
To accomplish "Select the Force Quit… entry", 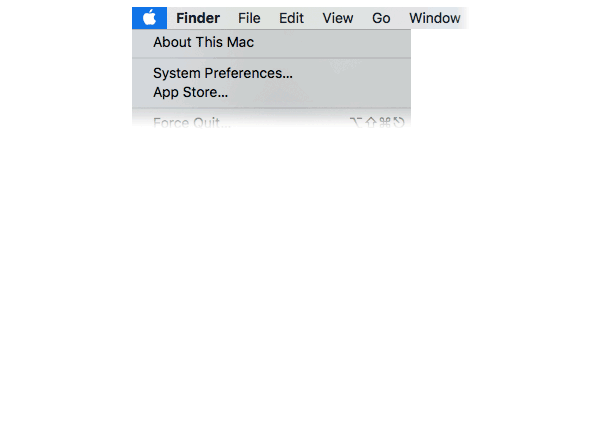I will (271, 123).
